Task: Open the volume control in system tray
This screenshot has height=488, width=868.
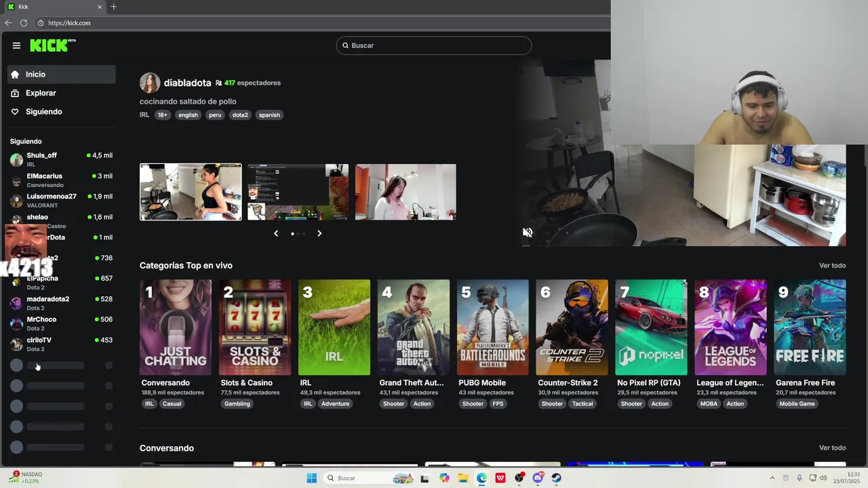Action: pos(823,478)
